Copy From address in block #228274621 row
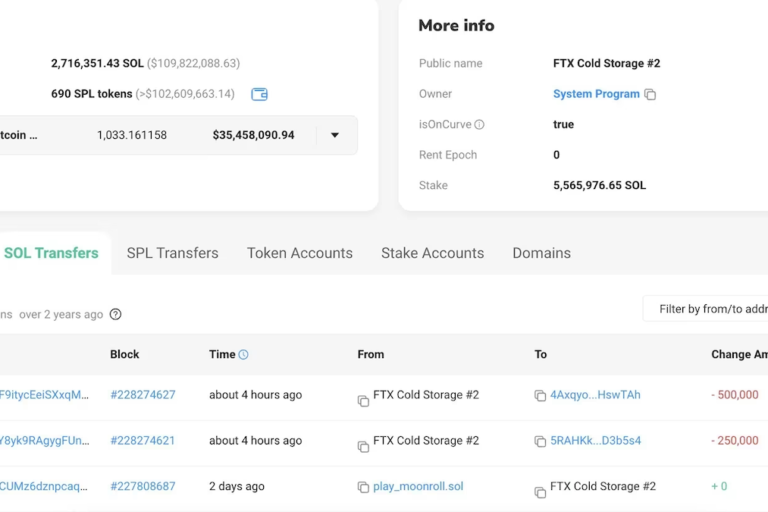 (363, 446)
